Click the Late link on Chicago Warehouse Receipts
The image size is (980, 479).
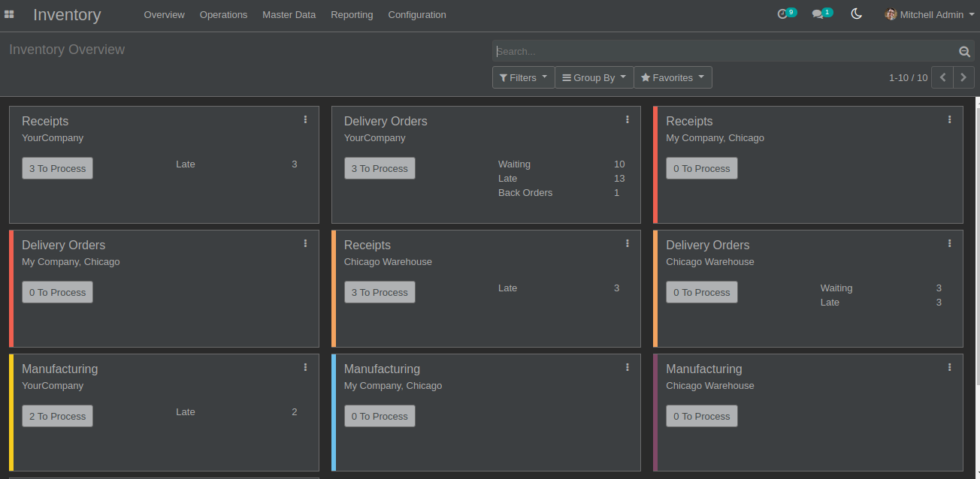508,288
